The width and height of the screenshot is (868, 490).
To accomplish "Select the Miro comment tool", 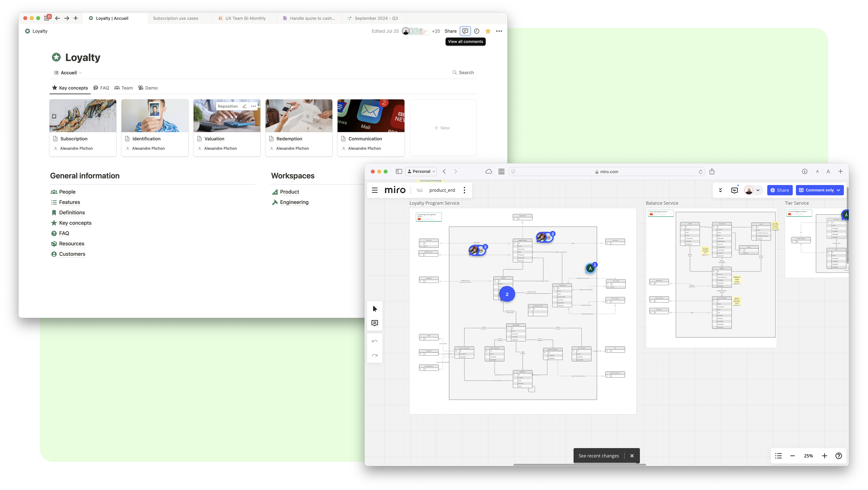I will click(x=374, y=323).
